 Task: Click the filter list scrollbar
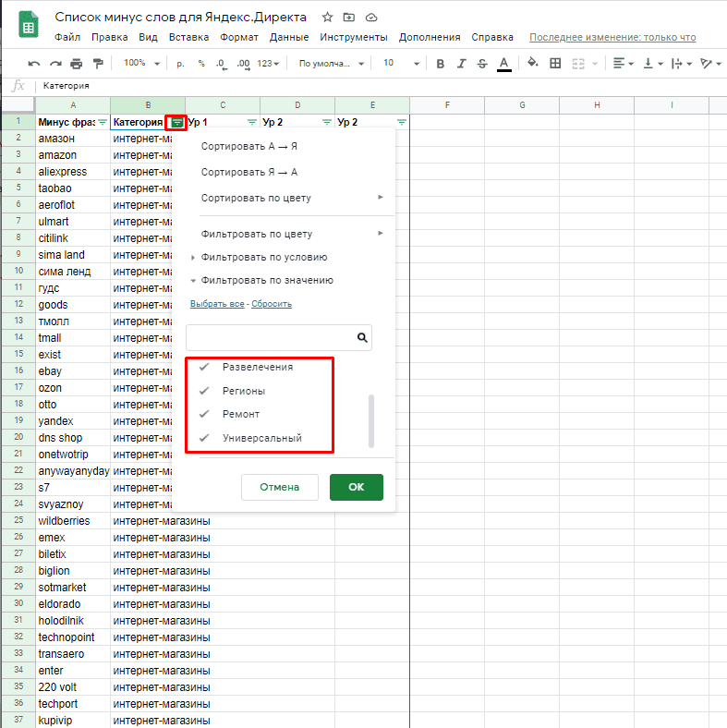(x=371, y=421)
